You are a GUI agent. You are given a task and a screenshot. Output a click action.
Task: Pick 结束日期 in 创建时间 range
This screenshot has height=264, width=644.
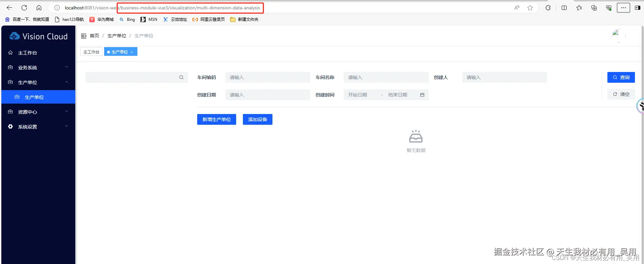pyautogui.click(x=398, y=95)
